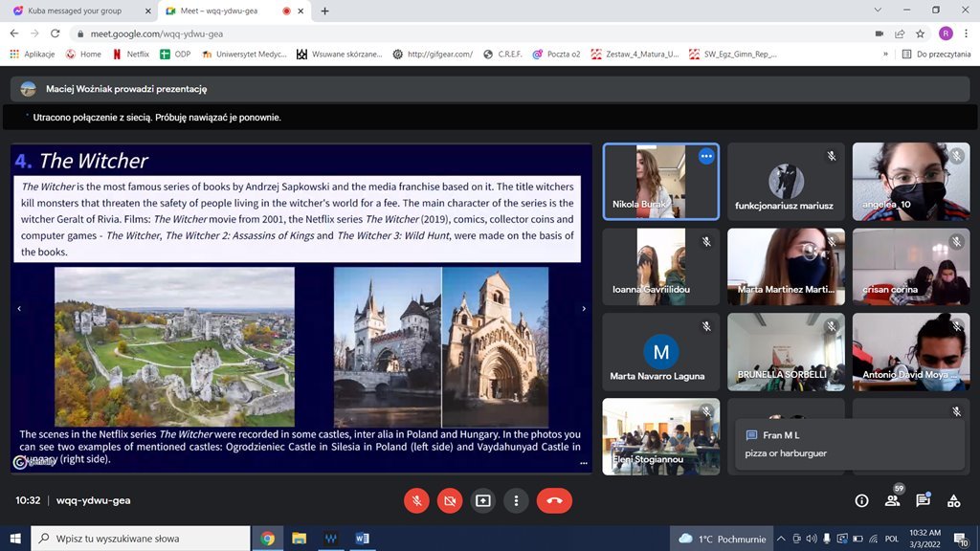Open the volume control in system tray

(x=812, y=539)
